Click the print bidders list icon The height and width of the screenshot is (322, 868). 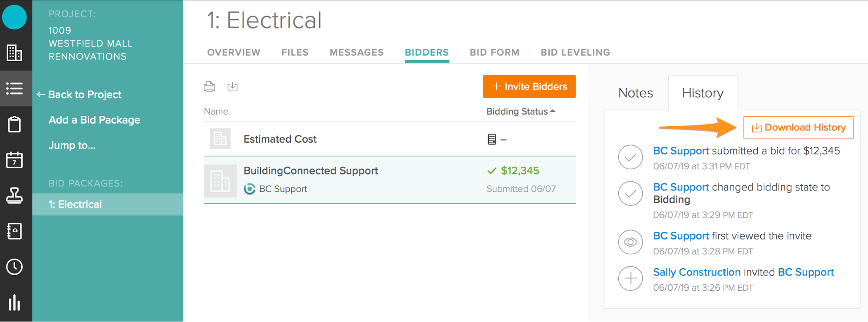coord(209,86)
